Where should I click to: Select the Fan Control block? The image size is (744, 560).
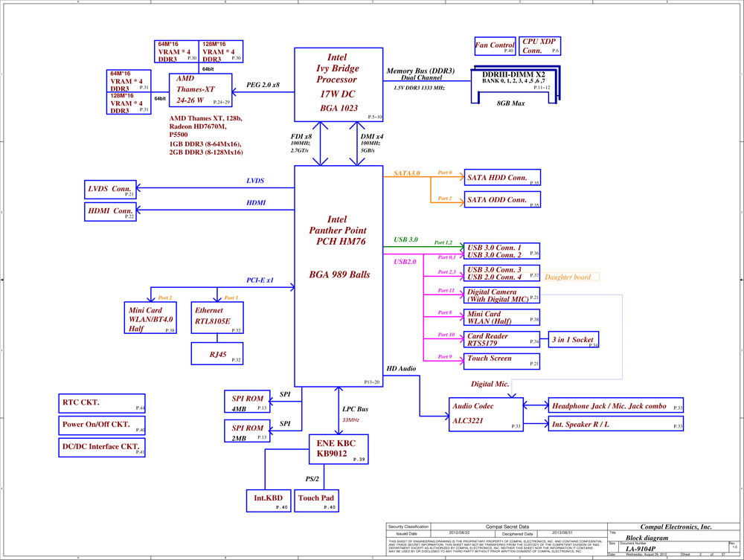point(495,45)
